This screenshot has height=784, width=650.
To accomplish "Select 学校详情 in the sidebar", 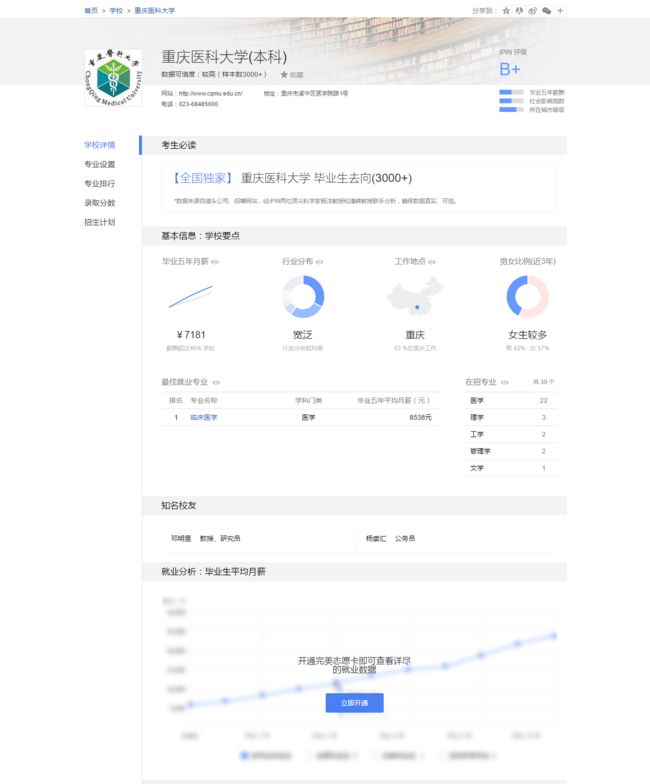I will coord(100,145).
